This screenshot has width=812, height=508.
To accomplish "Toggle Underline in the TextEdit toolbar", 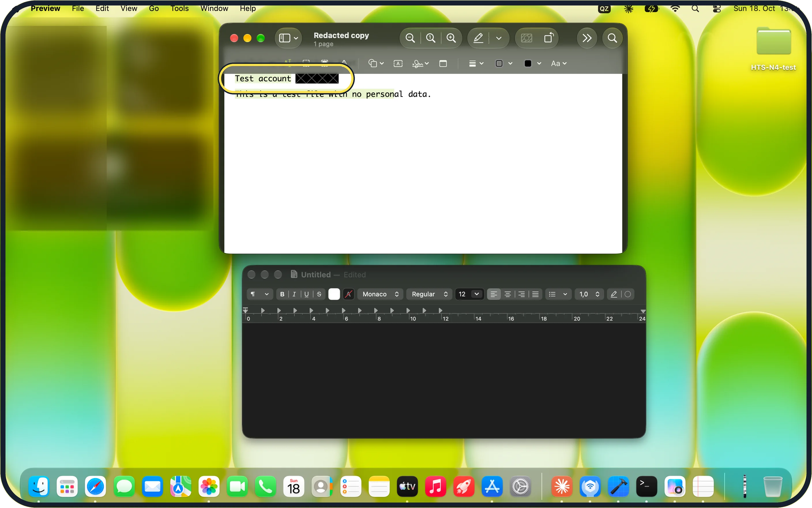I will click(307, 294).
